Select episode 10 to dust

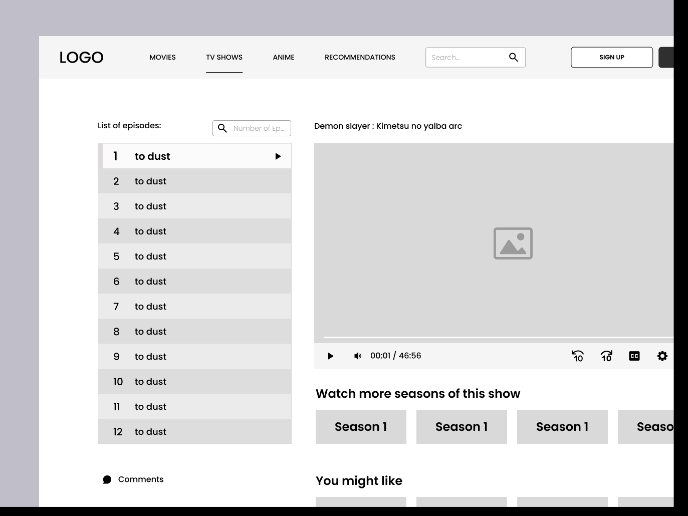pos(195,381)
